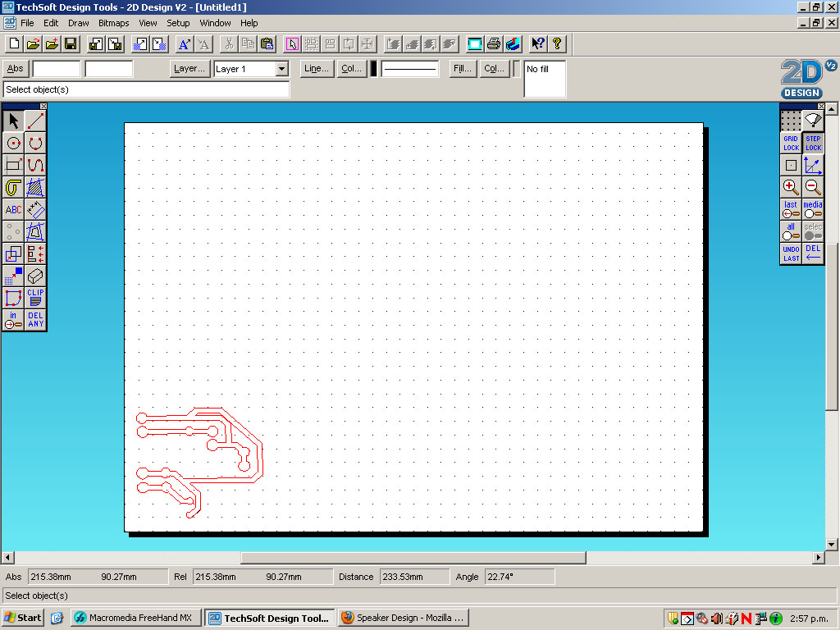This screenshot has height=630, width=840.
Task: Click the Zoom In magnifier
Action: (790, 187)
